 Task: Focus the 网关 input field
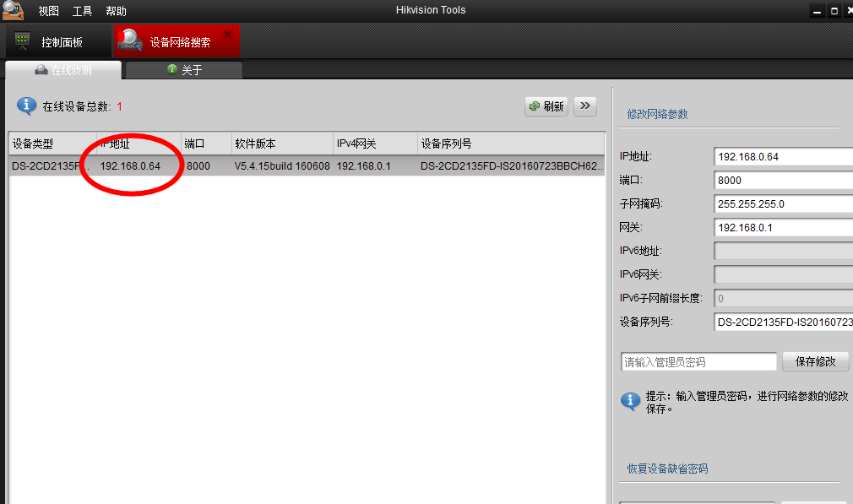784,227
